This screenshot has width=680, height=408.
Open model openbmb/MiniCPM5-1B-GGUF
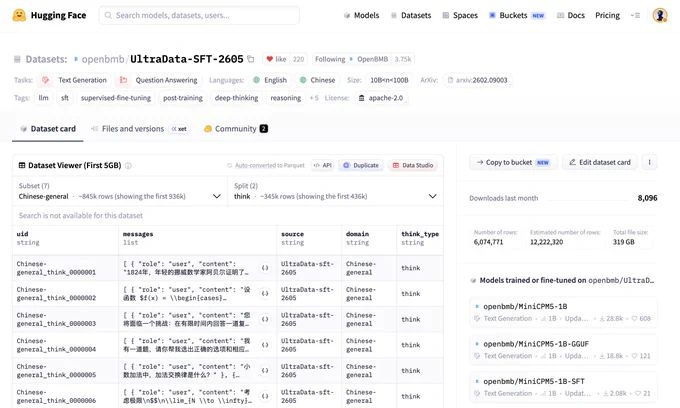(x=563, y=349)
